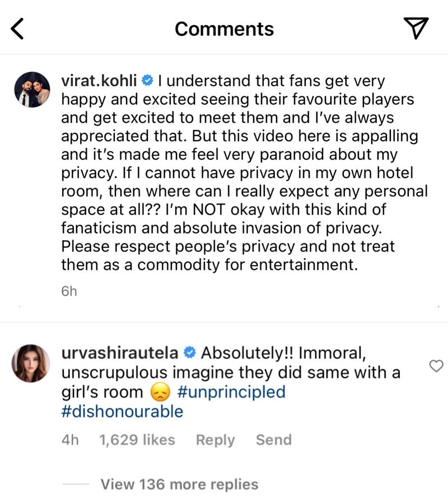Tap the back arrow icon

point(17,29)
